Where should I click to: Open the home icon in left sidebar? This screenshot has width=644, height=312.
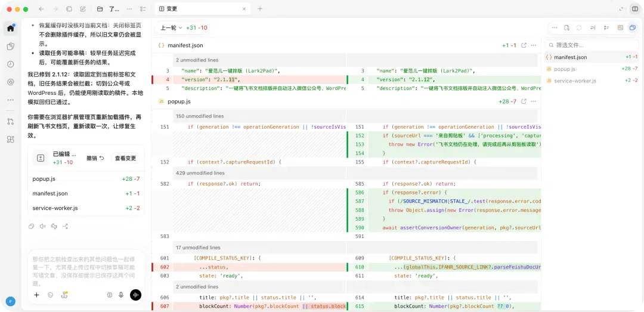[x=11, y=29]
